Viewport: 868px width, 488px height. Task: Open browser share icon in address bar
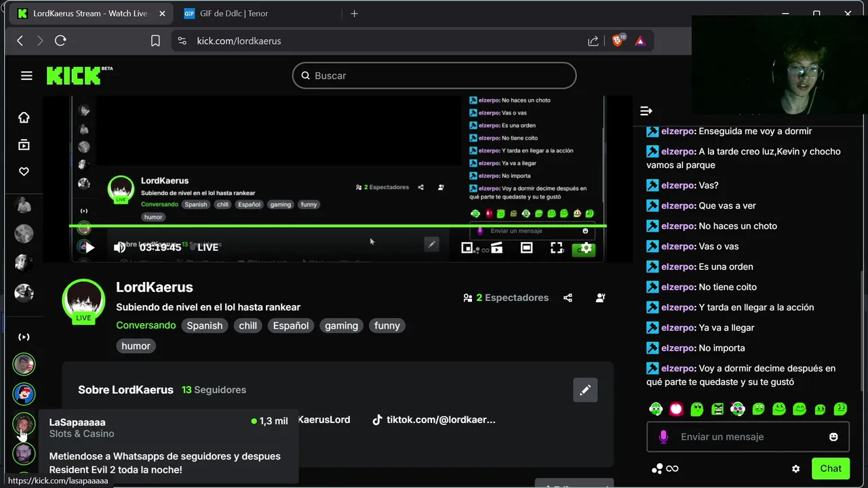point(593,41)
